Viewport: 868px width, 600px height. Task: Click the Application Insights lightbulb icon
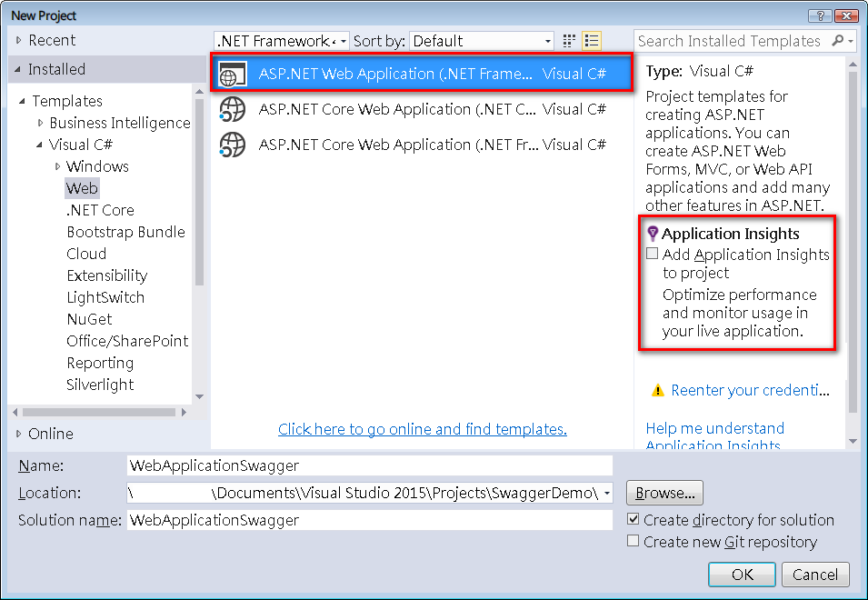coord(653,234)
